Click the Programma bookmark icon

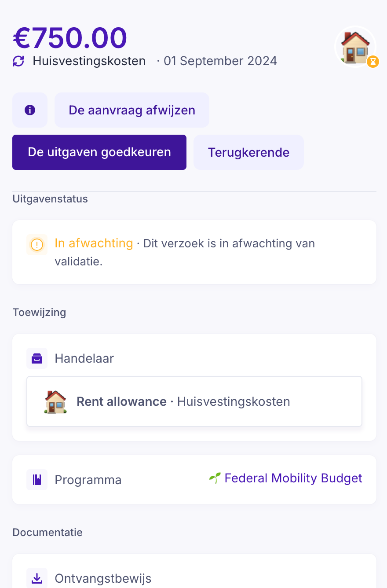pos(37,480)
